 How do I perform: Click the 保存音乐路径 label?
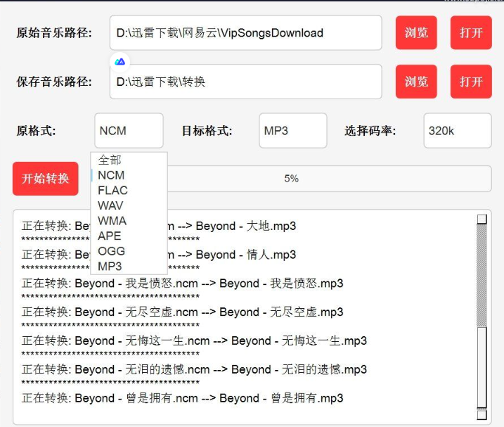pyautogui.click(x=54, y=82)
